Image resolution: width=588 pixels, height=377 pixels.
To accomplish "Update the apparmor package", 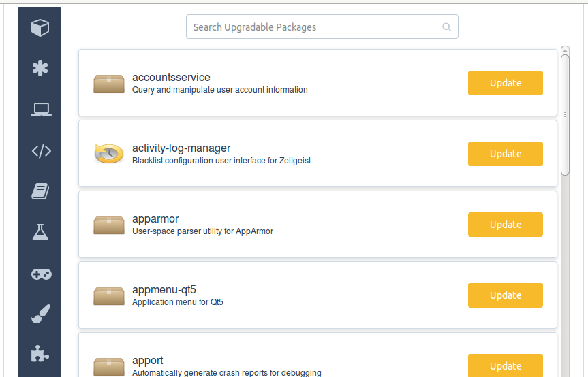I will click(505, 225).
